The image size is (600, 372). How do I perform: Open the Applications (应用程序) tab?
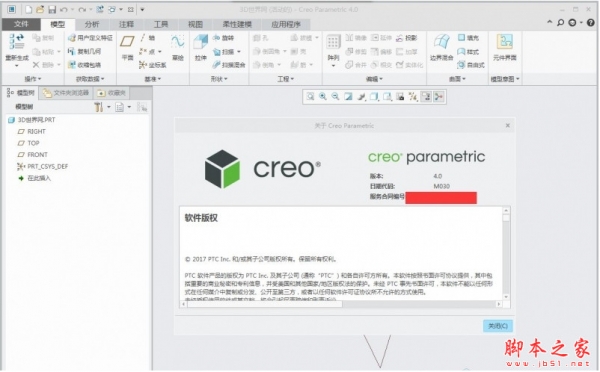point(286,24)
